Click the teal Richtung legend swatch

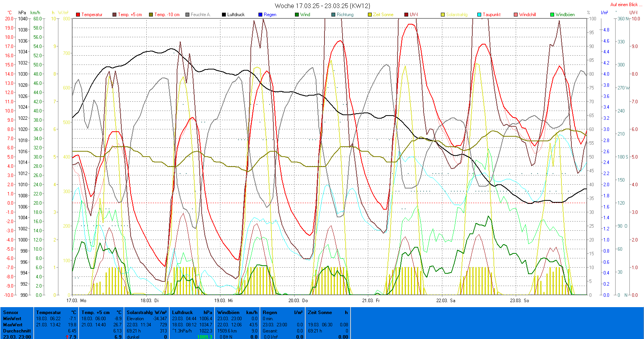333,15
